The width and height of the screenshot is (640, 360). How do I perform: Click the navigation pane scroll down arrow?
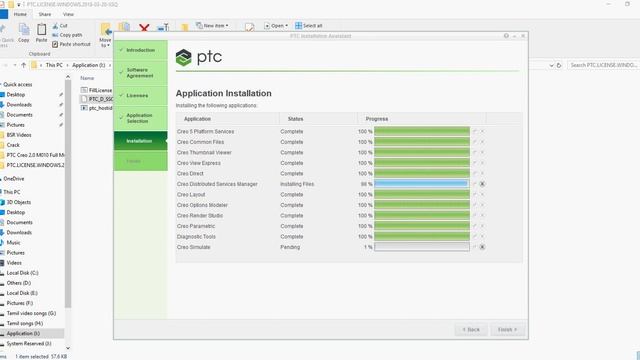pos(68,348)
